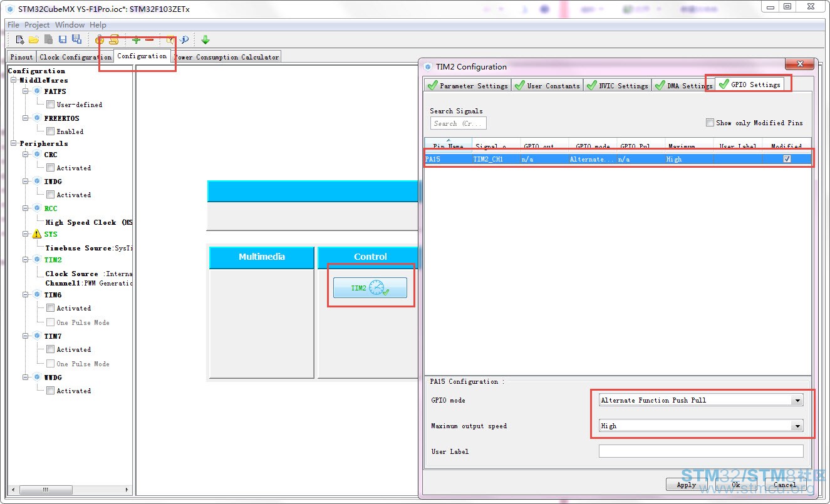The image size is (830, 504).
Task: Open the GPIO mode dropdown
Action: 701,400
